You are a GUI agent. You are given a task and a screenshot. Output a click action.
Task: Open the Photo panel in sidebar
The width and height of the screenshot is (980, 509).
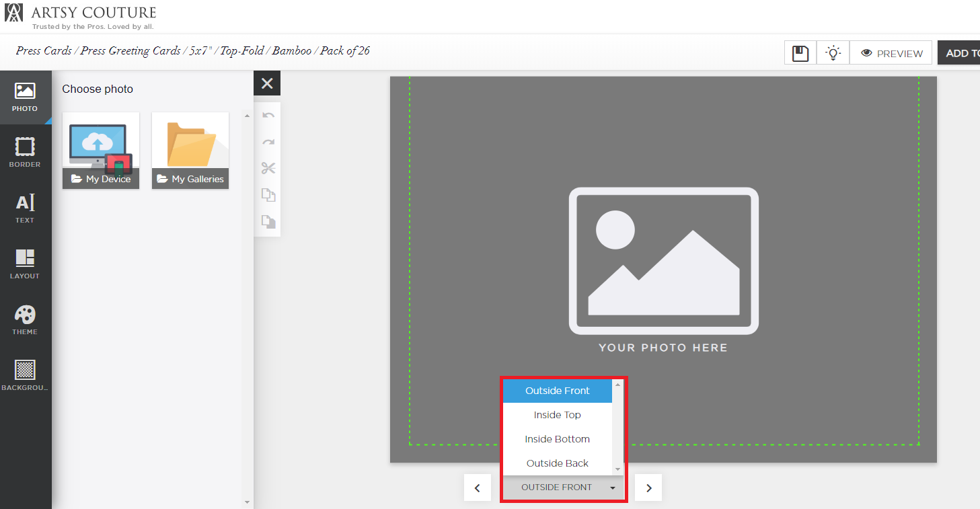click(x=25, y=97)
